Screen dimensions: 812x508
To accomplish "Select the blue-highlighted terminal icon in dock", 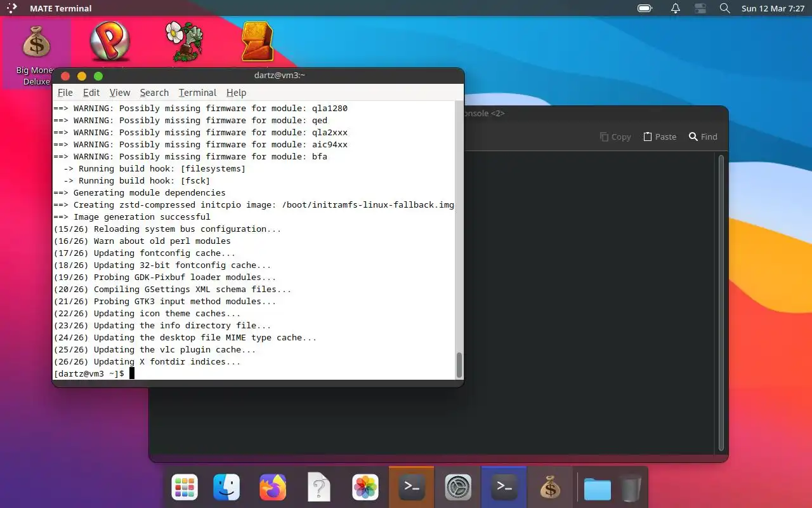I will (x=504, y=487).
